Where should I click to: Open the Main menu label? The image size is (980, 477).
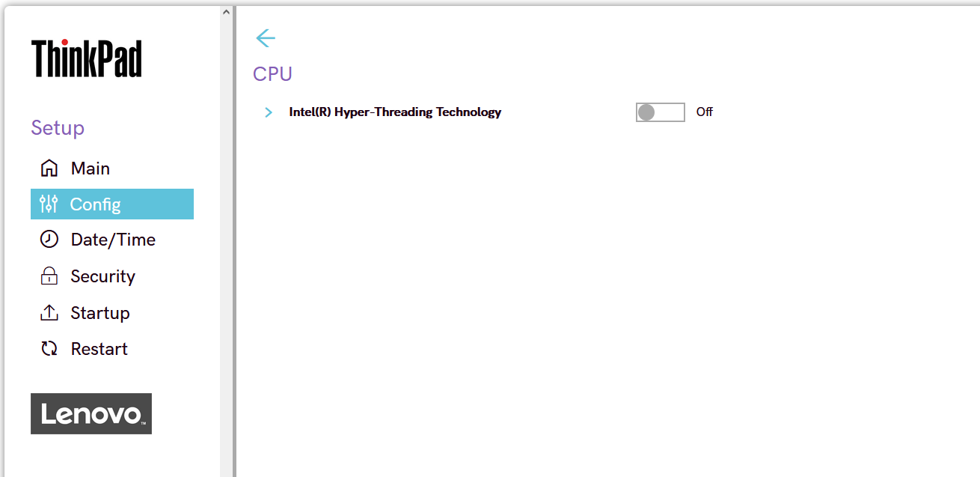[x=91, y=168]
